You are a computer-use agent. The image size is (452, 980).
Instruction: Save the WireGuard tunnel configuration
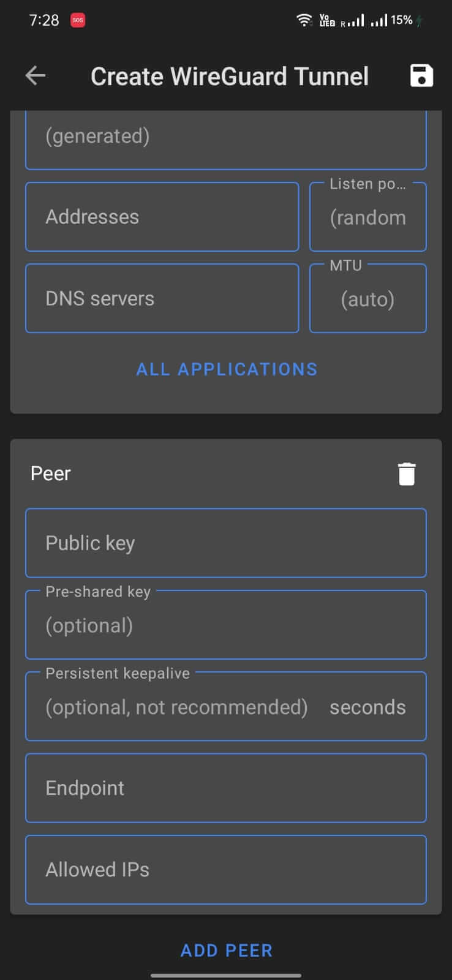click(x=421, y=76)
